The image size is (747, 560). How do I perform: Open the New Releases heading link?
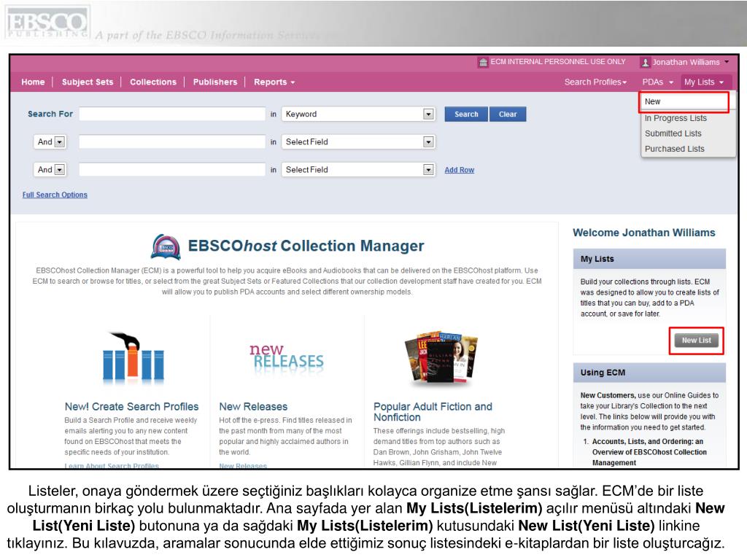[253, 407]
